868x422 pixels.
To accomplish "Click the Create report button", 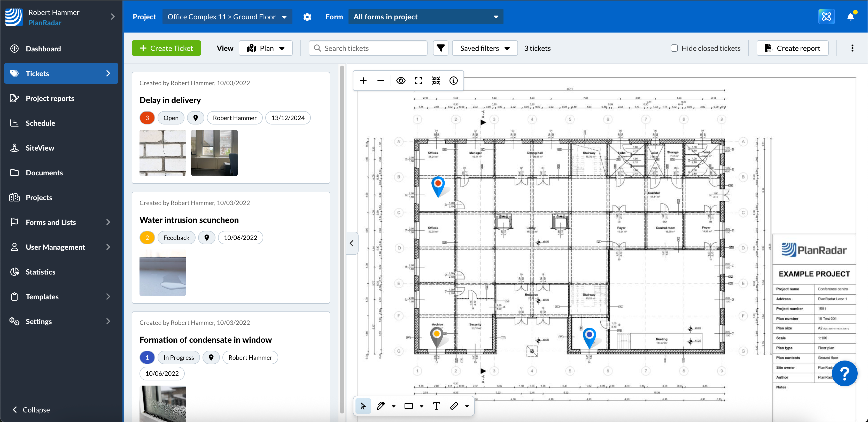I will tap(792, 48).
